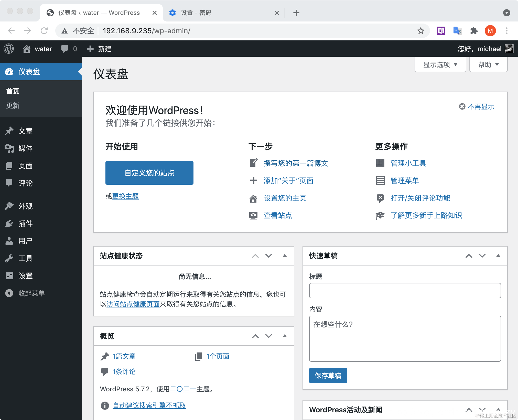Toggle the 站点健康状态 panel triangle
518x420 pixels.
(x=285, y=256)
